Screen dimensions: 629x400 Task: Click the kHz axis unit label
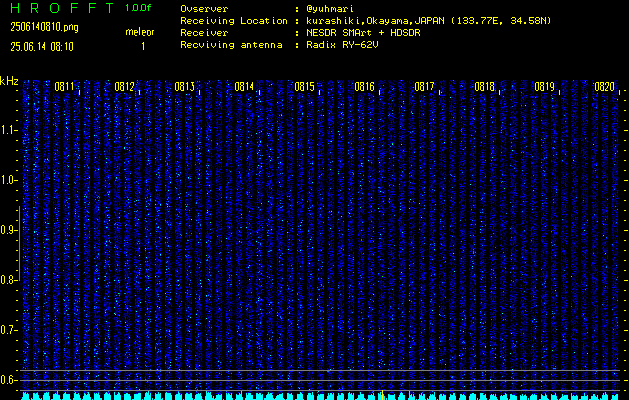click(x=9, y=81)
